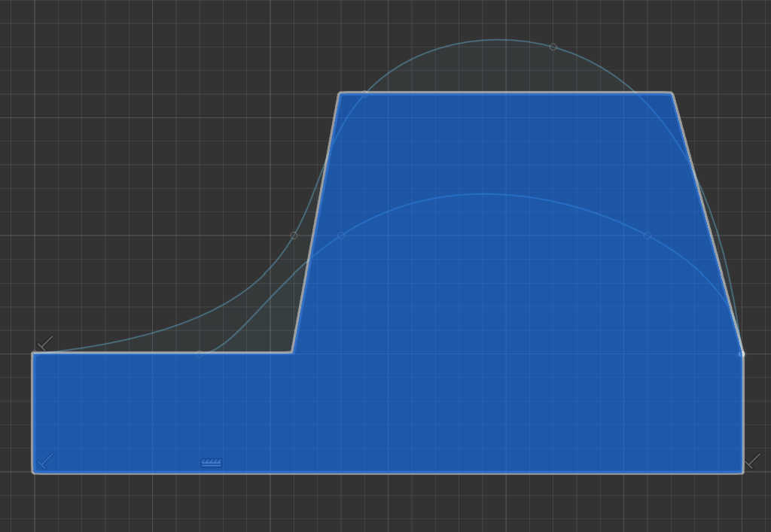The width and height of the screenshot is (771, 532).
Task: Select the short left vertical edge of the base
Action: pos(32,412)
